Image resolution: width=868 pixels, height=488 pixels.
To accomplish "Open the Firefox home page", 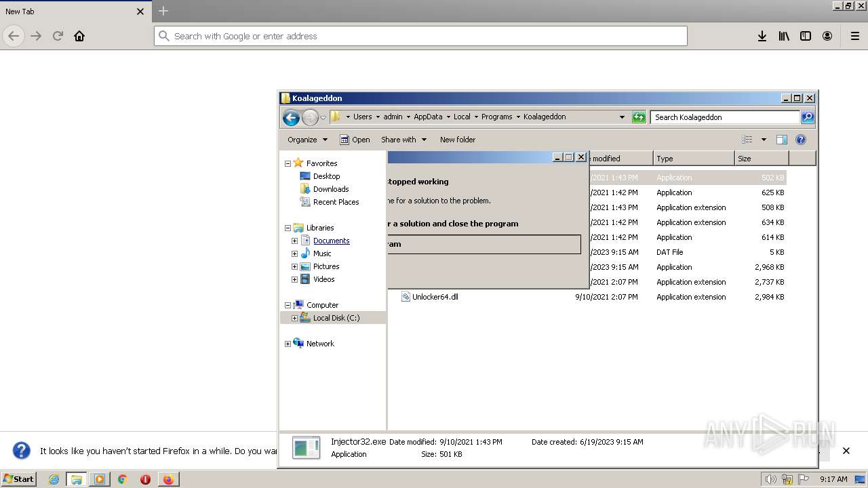I will [x=79, y=36].
